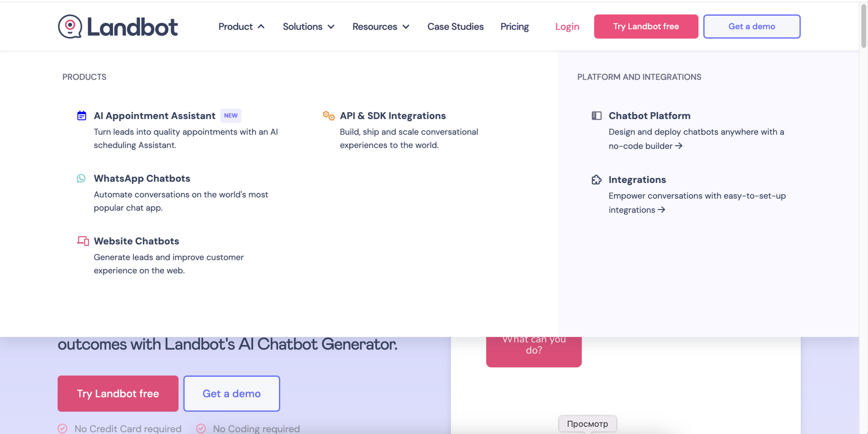Click the Chatbot Platform panel icon

click(x=597, y=115)
